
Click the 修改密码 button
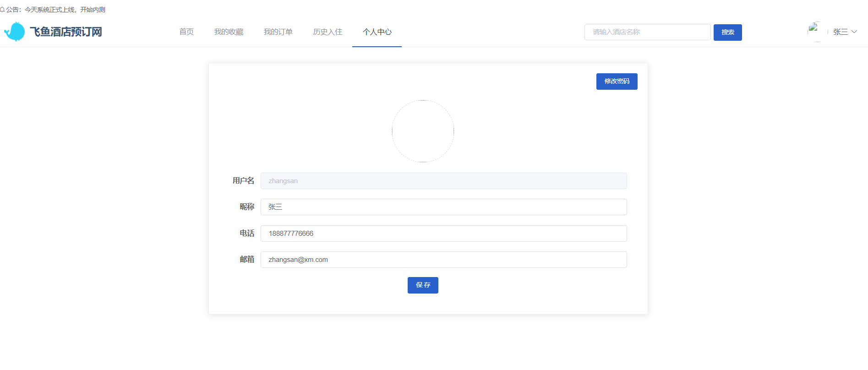point(617,82)
